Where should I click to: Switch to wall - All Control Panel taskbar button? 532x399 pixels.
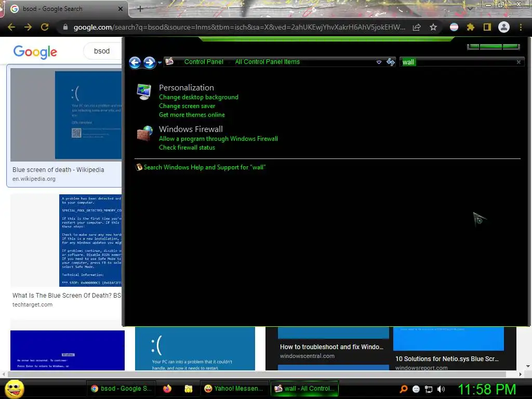[x=304, y=389]
